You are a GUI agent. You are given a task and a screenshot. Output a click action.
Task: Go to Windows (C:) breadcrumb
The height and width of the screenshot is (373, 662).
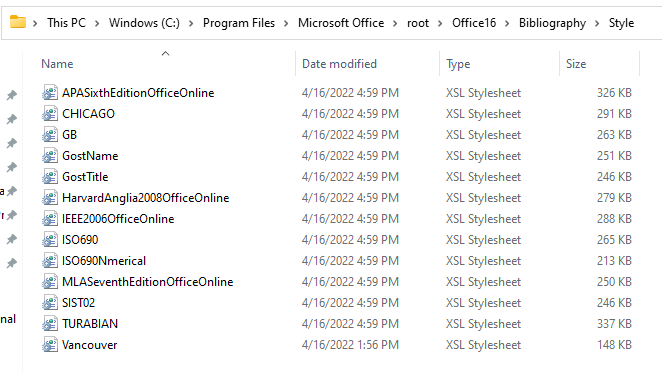pyautogui.click(x=144, y=23)
